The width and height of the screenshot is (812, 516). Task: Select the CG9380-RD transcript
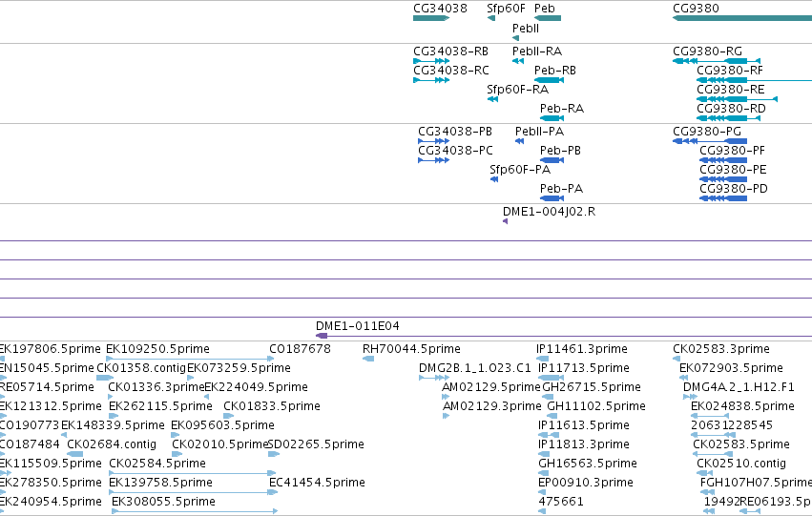pos(728,118)
